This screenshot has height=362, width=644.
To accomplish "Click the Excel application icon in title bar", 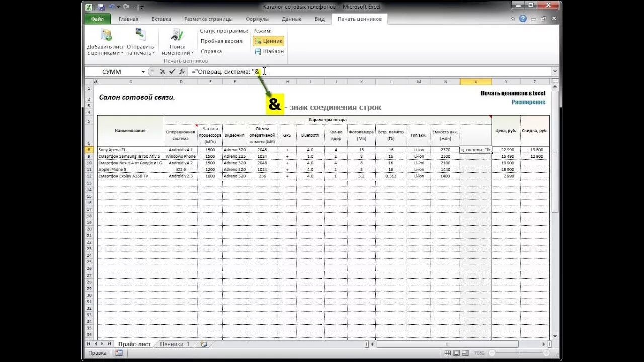I will [x=88, y=7].
